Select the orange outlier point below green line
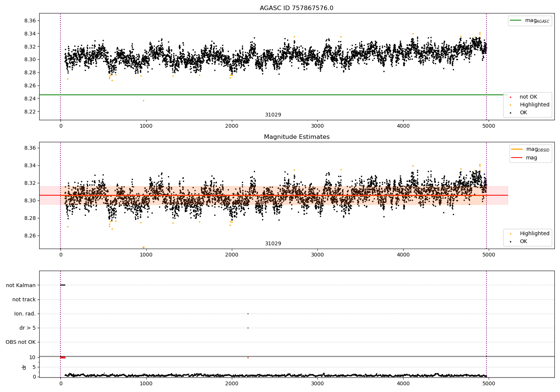Screen dimensions: 560x392 pos(143,100)
